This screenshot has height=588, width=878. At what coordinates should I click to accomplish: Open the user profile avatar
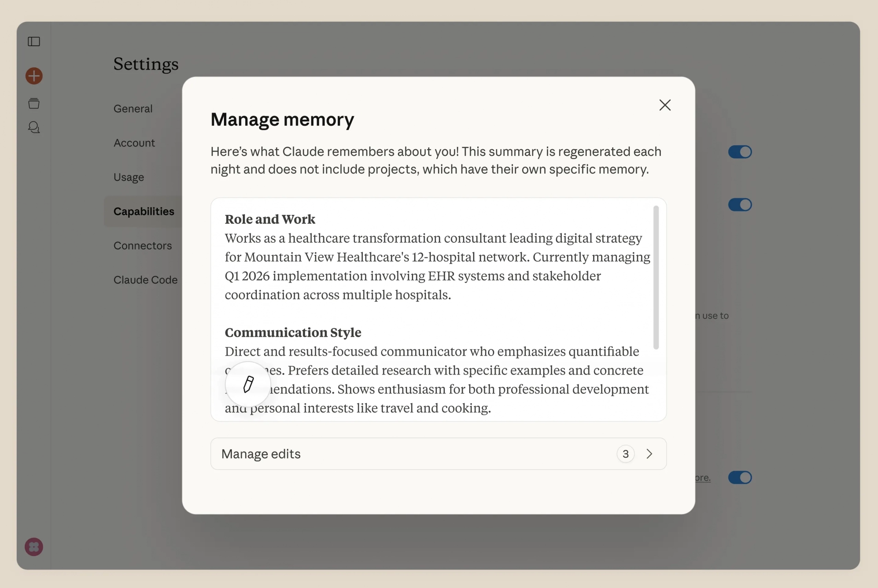click(x=34, y=547)
